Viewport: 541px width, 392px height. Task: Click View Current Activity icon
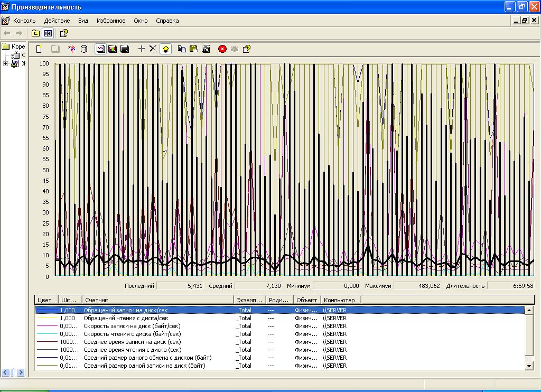click(72, 49)
